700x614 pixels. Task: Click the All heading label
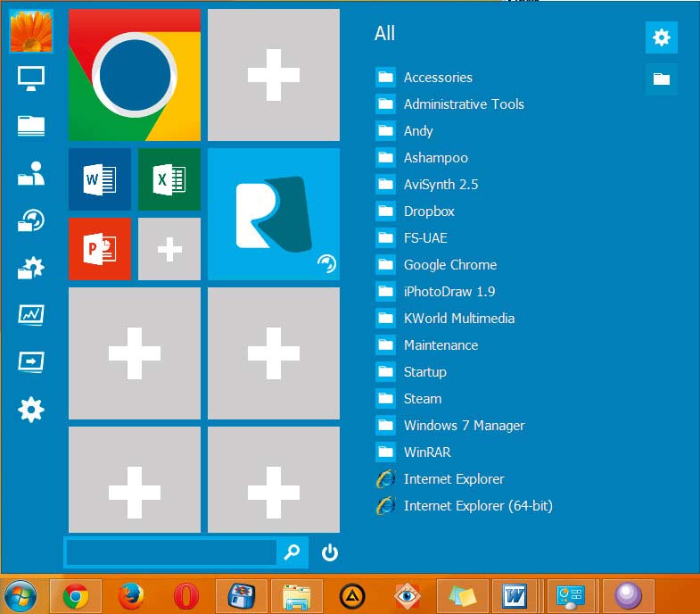click(x=384, y=34)
